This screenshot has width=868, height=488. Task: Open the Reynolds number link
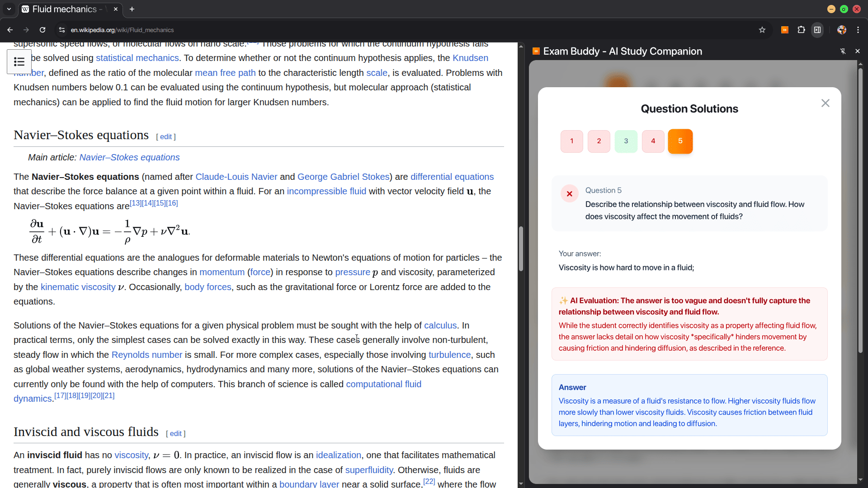146,355
